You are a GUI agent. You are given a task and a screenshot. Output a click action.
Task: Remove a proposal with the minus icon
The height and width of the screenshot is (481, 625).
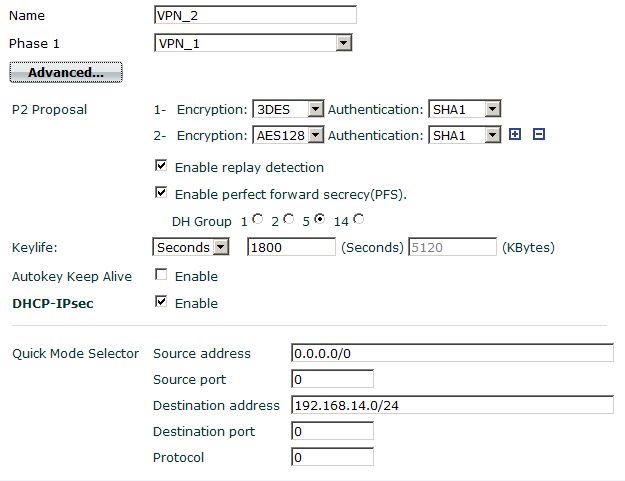coord(538,135)
